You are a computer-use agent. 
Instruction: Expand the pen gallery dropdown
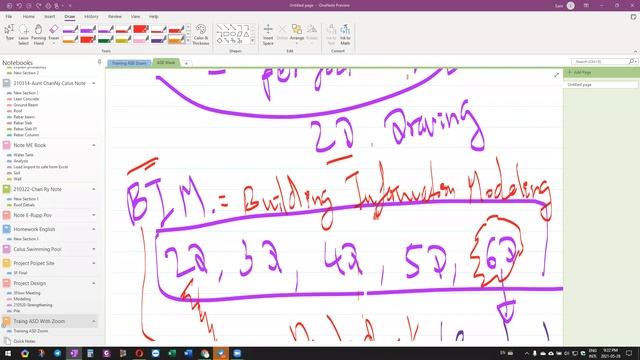point(188,40)
